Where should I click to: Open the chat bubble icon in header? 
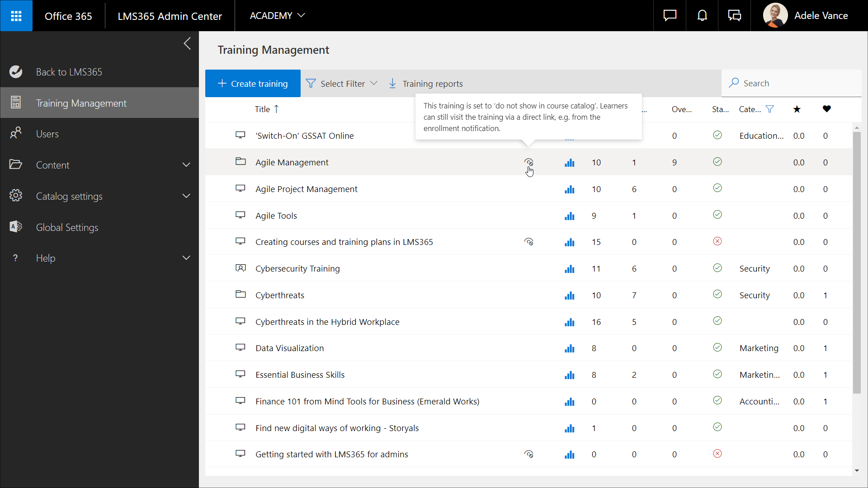coord(670,16)
